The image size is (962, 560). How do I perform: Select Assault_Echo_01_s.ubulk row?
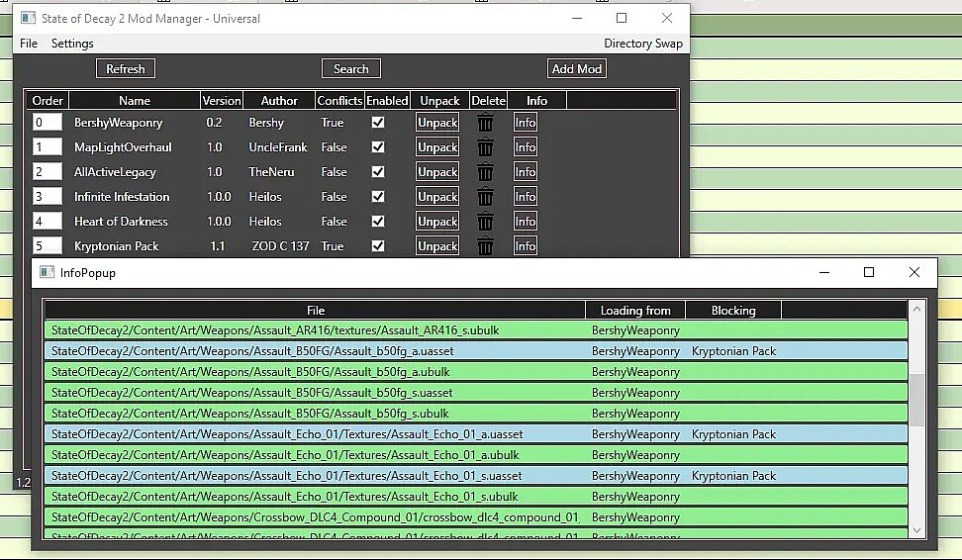475,497
